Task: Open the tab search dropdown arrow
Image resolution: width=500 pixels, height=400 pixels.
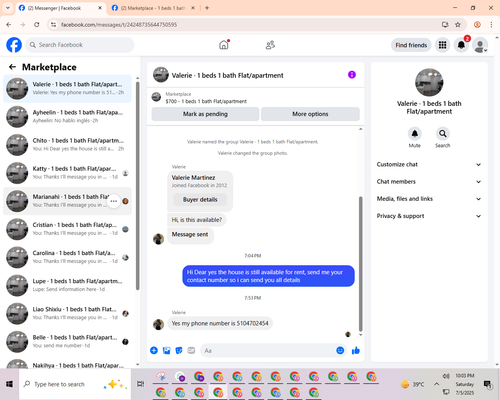Action: click(x=8, y=8)
